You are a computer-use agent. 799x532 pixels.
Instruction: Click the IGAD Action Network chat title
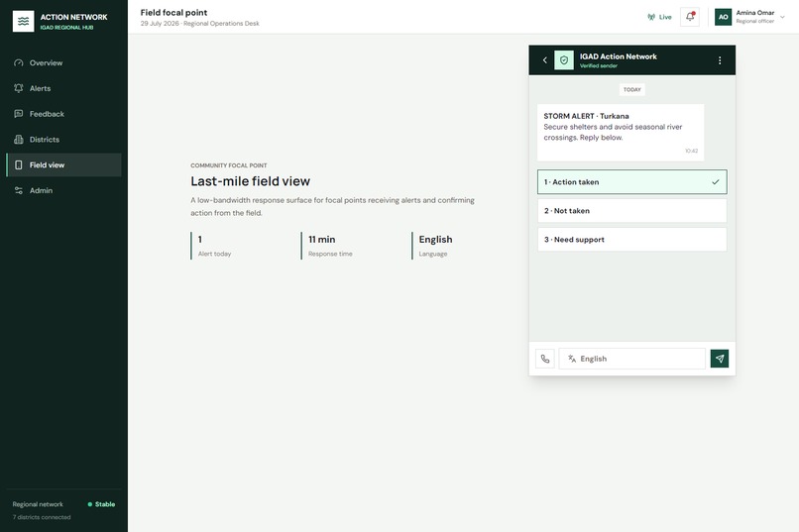point(619,56)
